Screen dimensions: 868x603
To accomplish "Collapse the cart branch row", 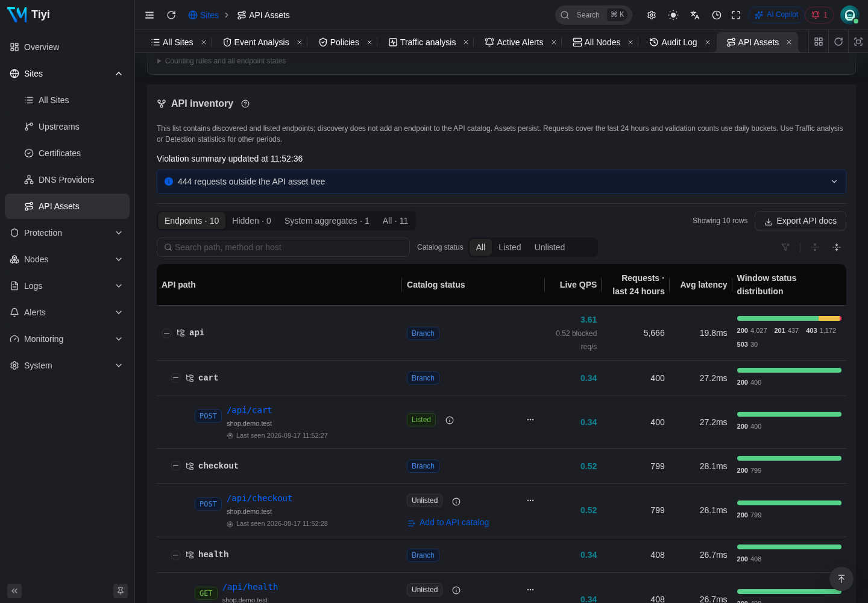I will [175, 378].
